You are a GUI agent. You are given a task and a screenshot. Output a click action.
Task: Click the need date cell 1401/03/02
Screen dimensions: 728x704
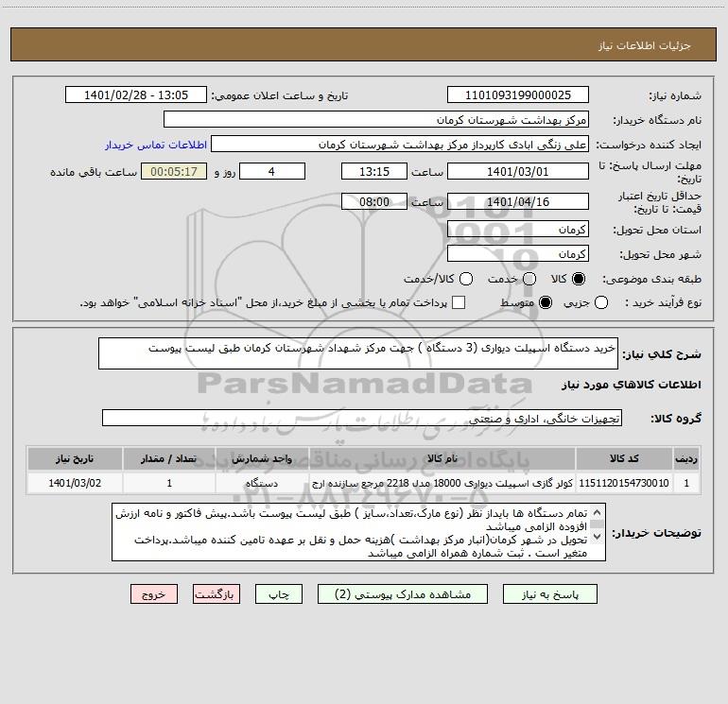tap(75, 483)
